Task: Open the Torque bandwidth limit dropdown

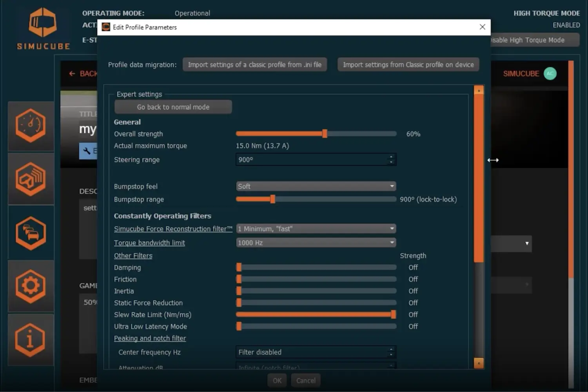Action: 316,242
